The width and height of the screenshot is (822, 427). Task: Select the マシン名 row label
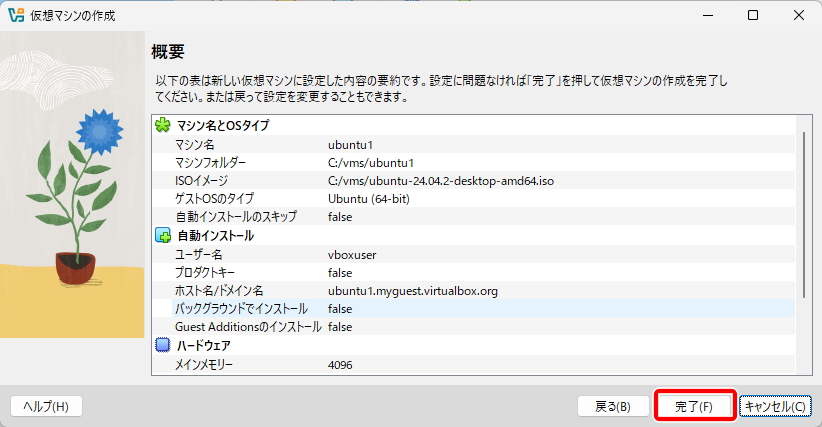(194, 145)
